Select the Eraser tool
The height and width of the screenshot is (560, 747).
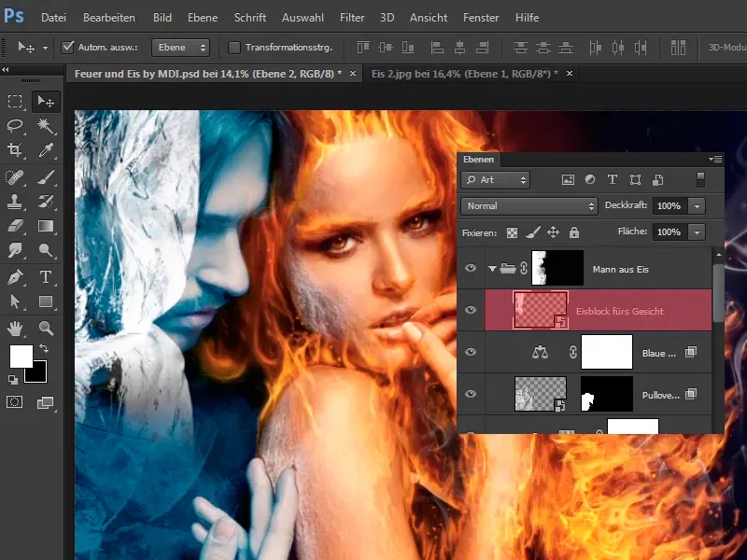[15, 226]
